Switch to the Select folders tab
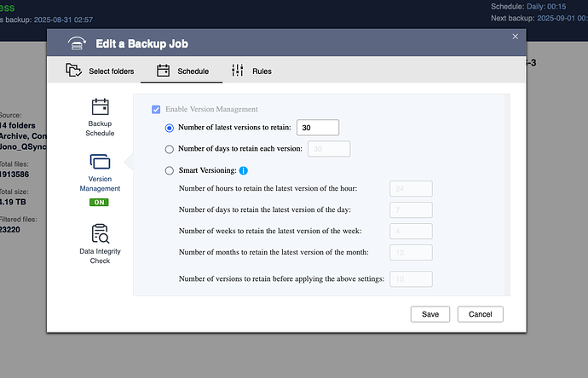This screenshot has height=378, width=588. 100,71
